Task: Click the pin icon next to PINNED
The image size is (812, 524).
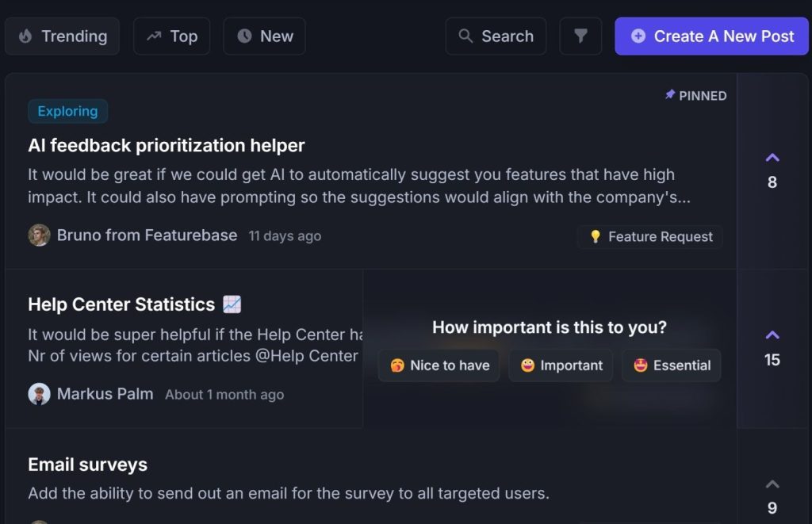Action: (670, 95)
